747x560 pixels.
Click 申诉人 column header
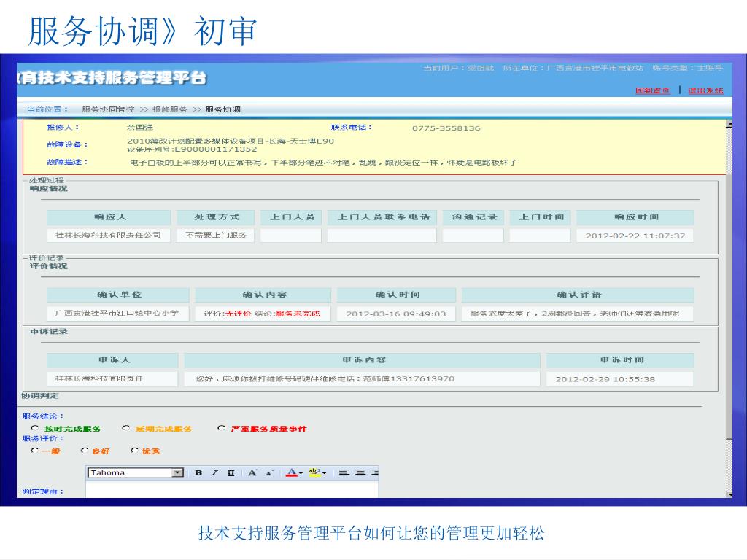point(113,360)
